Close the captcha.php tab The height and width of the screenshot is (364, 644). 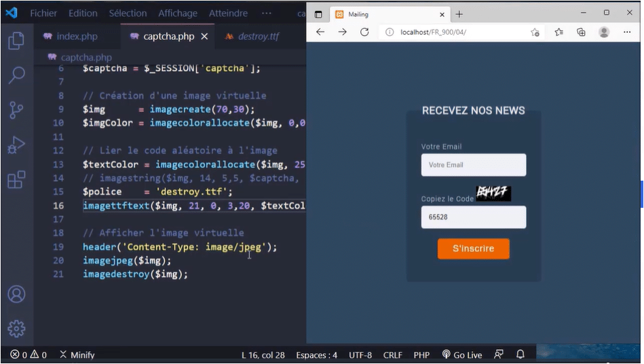(204, 37)
